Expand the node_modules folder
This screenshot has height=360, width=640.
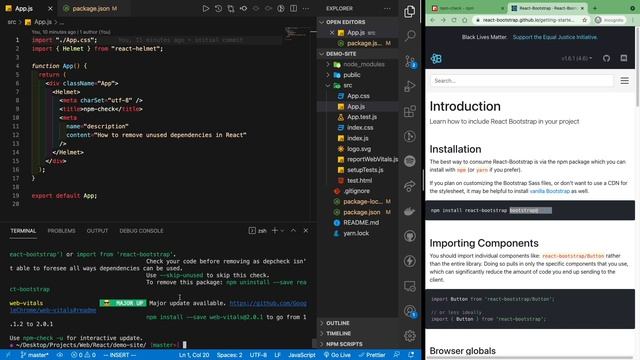click(x=327, y=64)
